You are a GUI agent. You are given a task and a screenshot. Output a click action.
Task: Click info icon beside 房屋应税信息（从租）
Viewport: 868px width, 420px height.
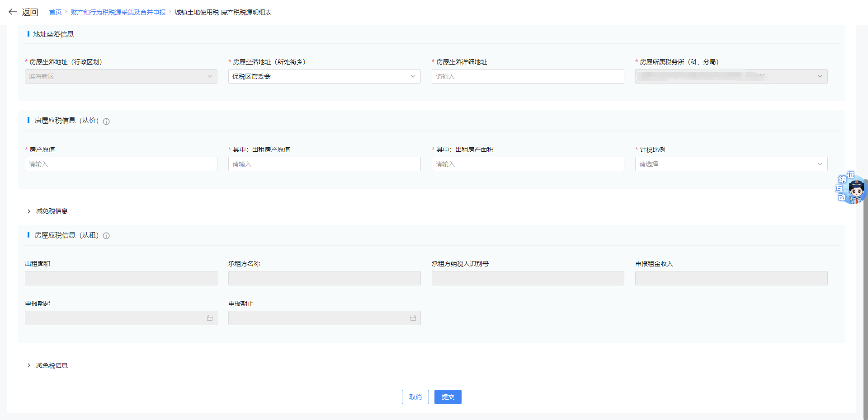(x=106, y=236)
